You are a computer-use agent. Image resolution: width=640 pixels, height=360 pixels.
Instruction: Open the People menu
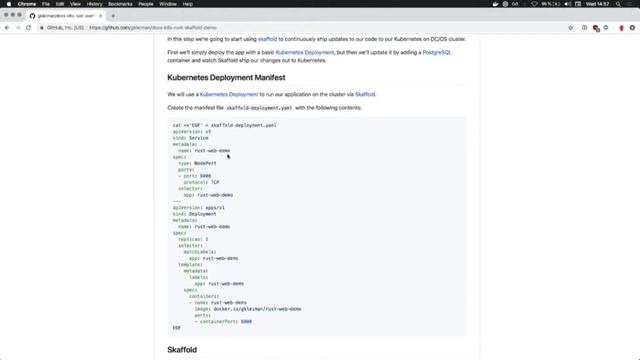point(146,4)
